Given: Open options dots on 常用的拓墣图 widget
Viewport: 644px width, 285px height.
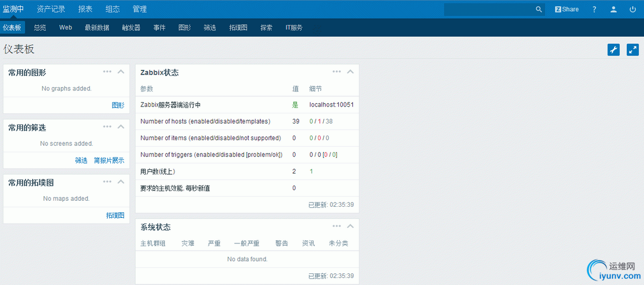Looking at the screenshot, I should [107, 181].
